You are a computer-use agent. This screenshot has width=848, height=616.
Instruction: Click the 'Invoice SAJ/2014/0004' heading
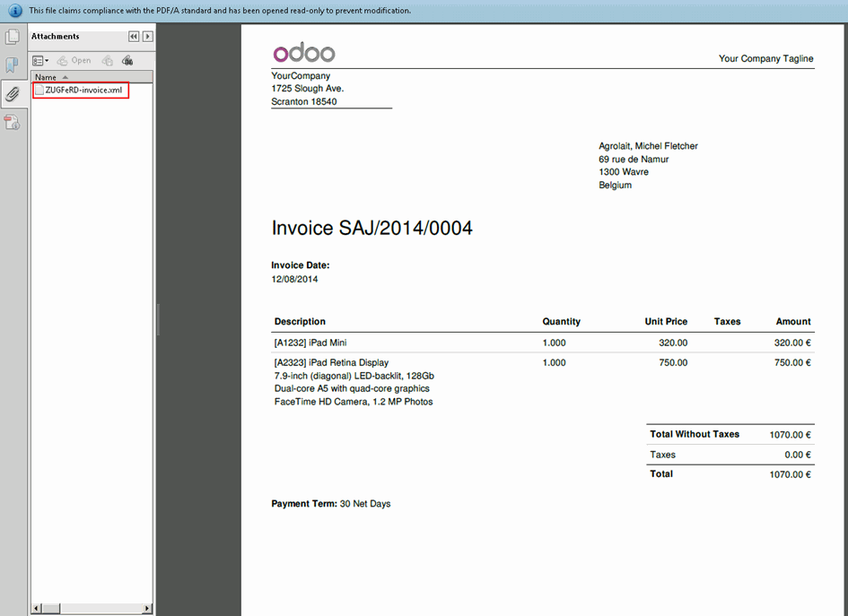[372, 228]
